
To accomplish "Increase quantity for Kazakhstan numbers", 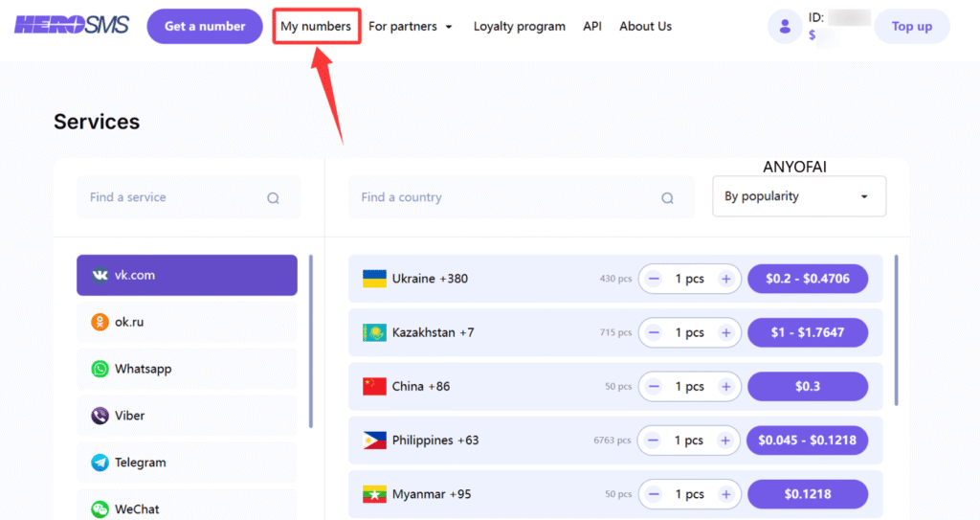I will 725,333.
